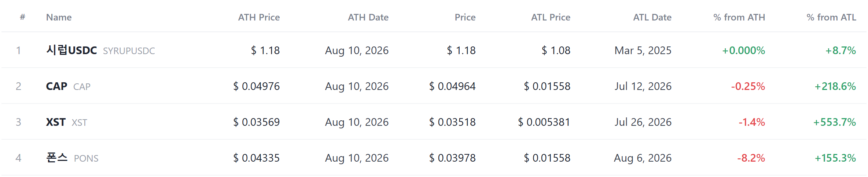Sort by the ATH Date column header

tap(368, 17)
